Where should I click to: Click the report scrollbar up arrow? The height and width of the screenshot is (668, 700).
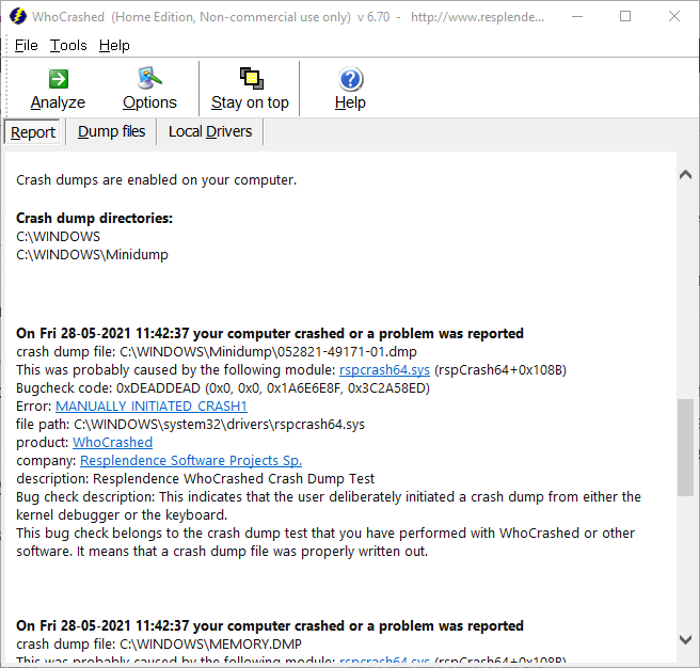685,175
